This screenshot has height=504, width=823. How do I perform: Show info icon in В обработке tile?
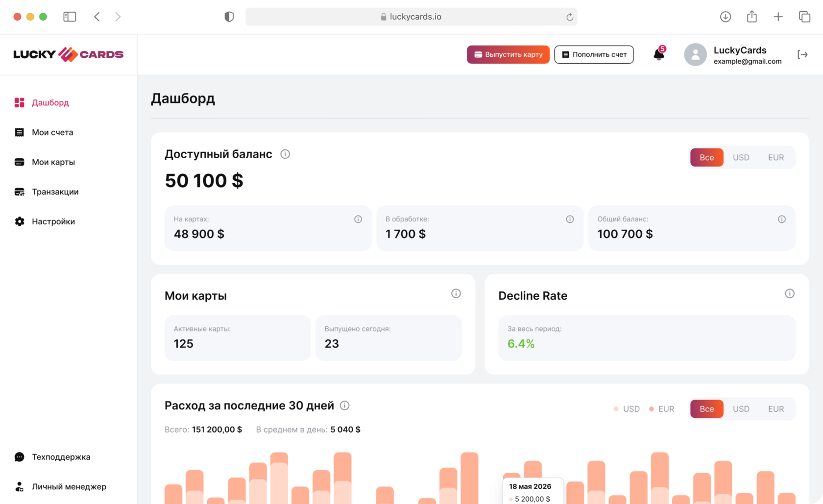pyautogui.click(x=570, y=219)
